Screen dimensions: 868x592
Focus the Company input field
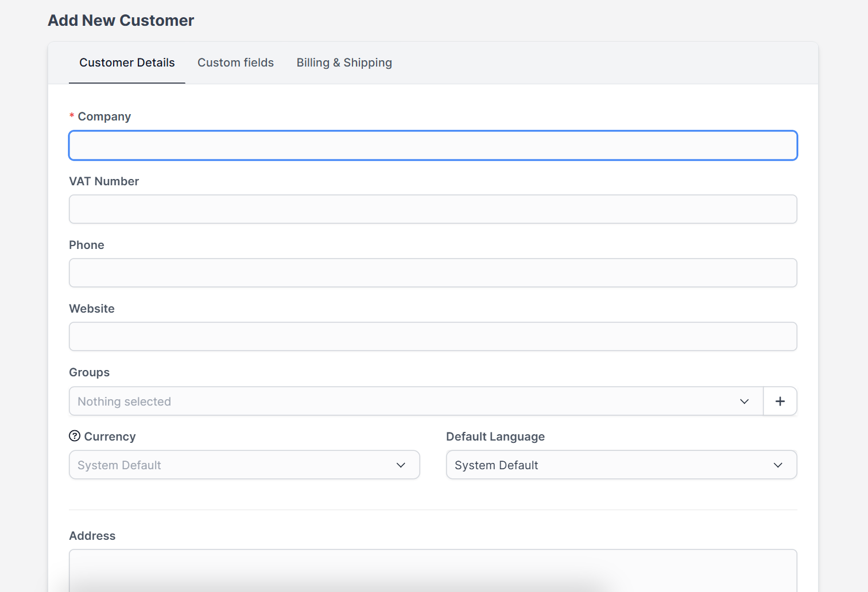(x=433, y=145)
